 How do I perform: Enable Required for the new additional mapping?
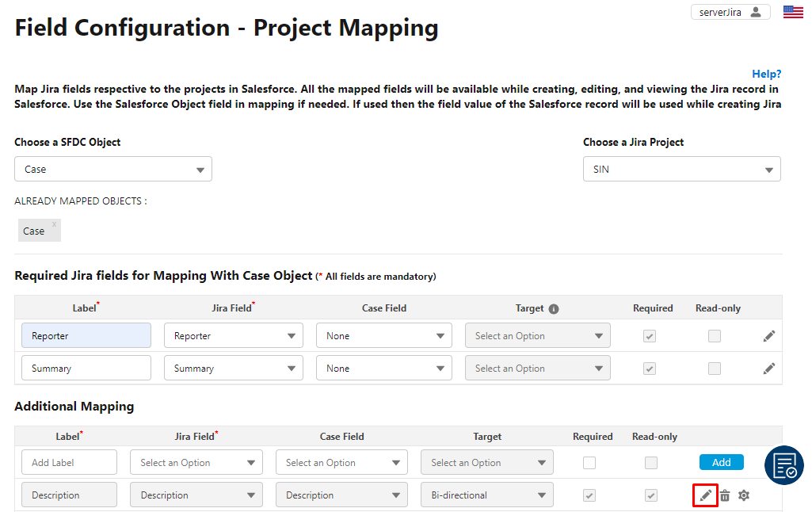click(589, 462)
